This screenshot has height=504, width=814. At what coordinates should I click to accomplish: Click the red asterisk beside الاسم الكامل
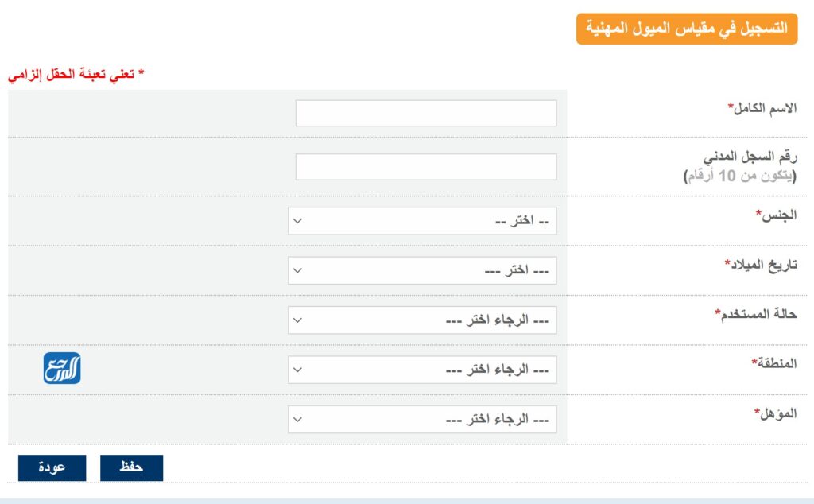[728, 104]
